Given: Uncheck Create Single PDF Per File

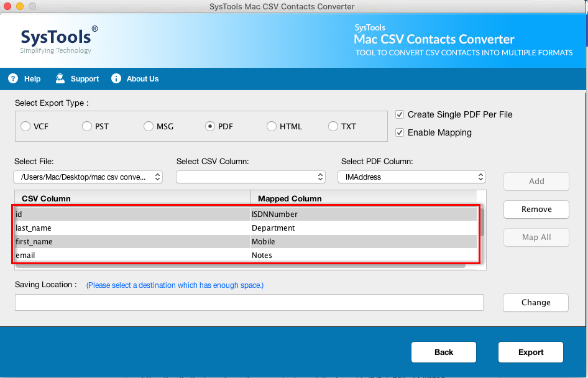Looking at the screenshot, I should [x=400, y=114].
